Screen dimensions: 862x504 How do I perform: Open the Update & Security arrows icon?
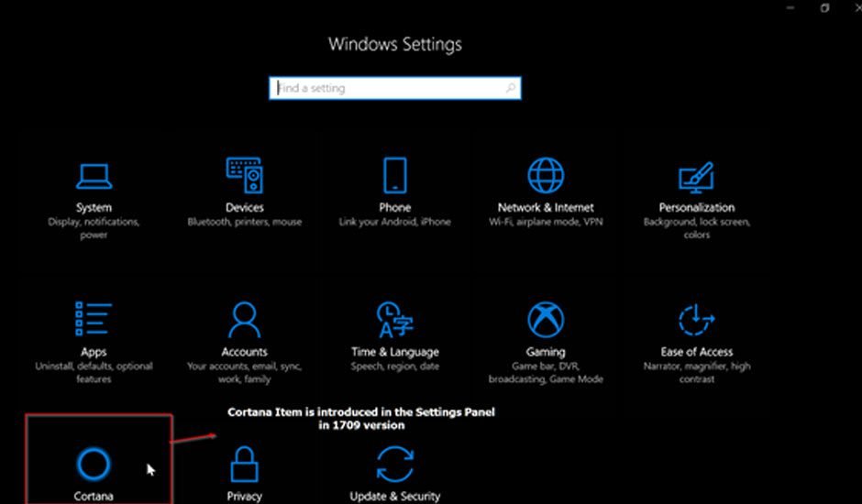(394, 464)
